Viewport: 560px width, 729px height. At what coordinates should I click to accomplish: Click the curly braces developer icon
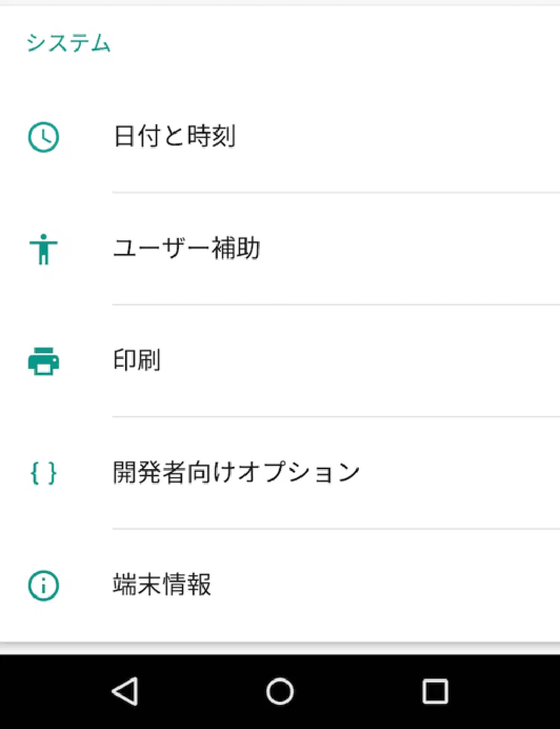[x=44, y=473]
